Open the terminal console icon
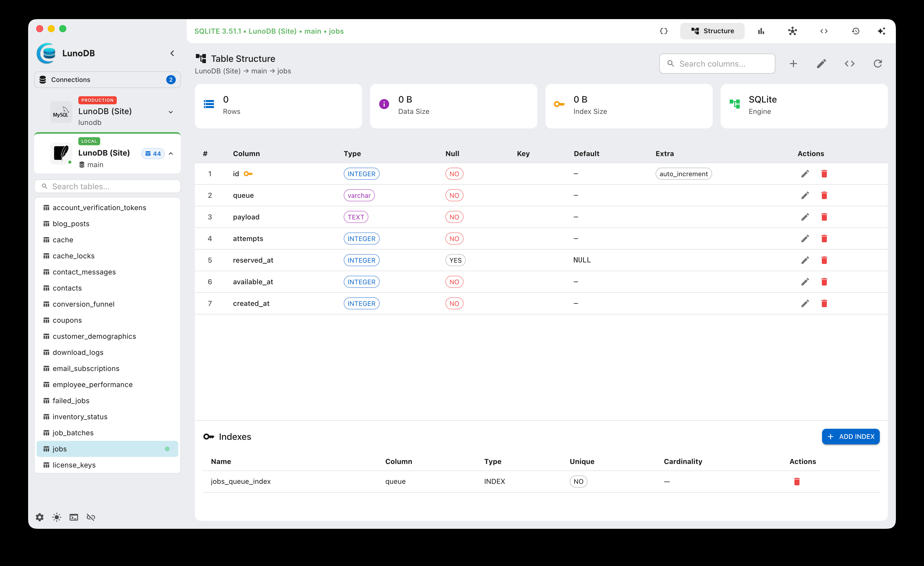 coord(74,517)
